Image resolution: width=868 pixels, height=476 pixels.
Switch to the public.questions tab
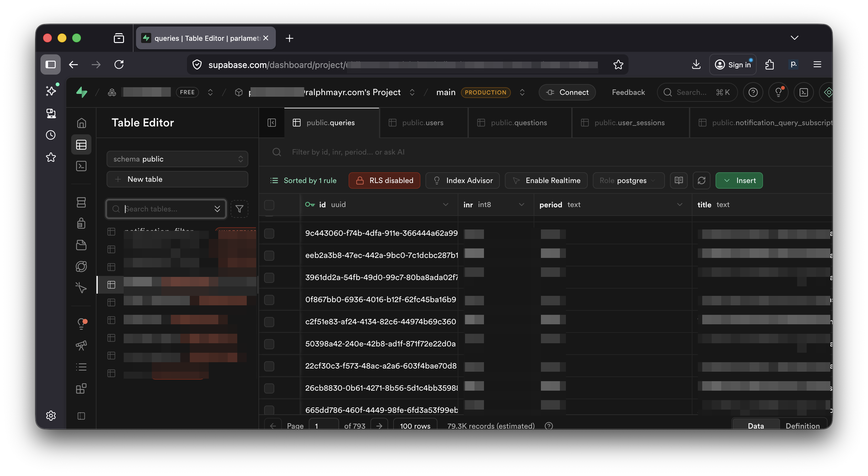(x=519, y=123)
